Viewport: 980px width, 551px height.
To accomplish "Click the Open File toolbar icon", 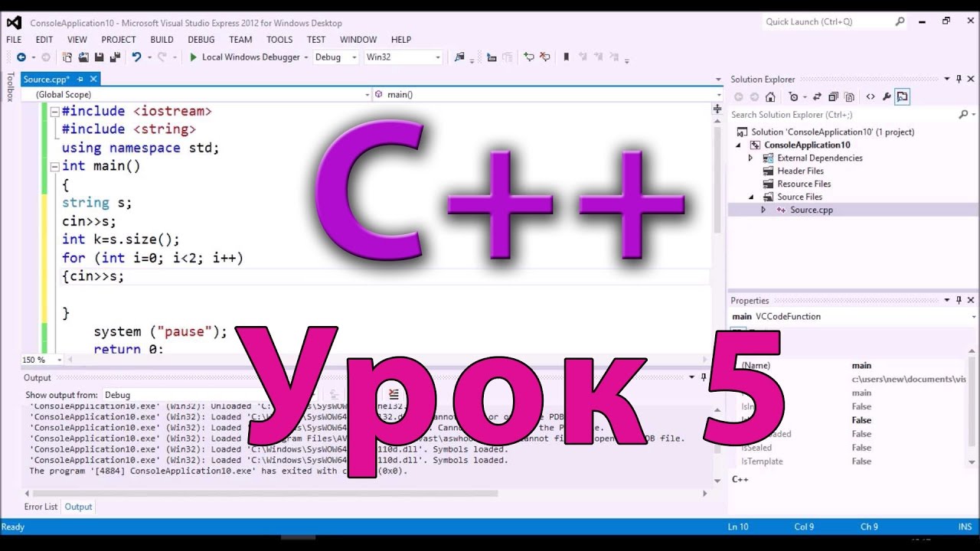I will (83, 57).
